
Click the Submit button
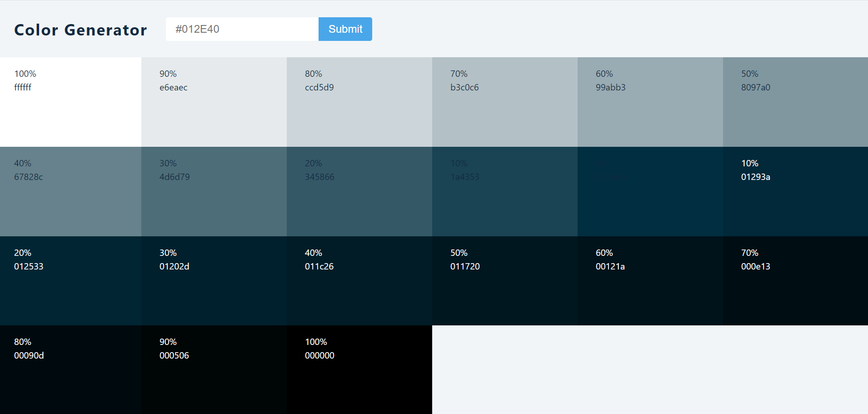(x=345, y=29)
